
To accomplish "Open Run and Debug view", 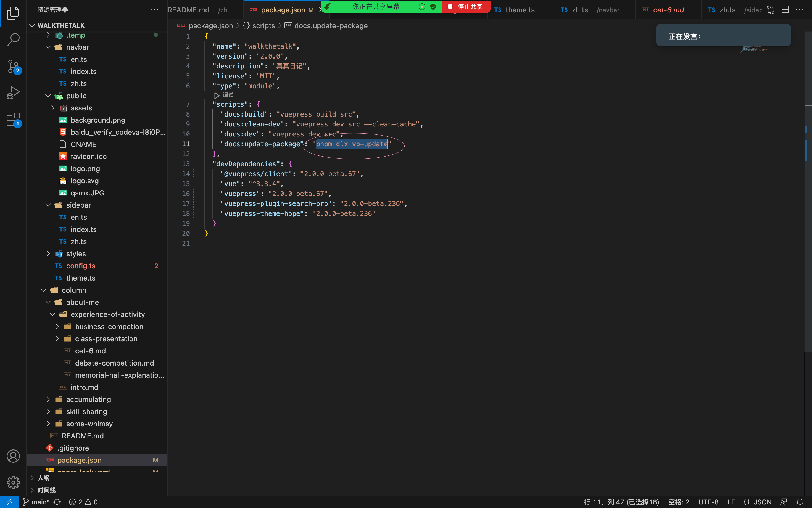I will point(13,93).
